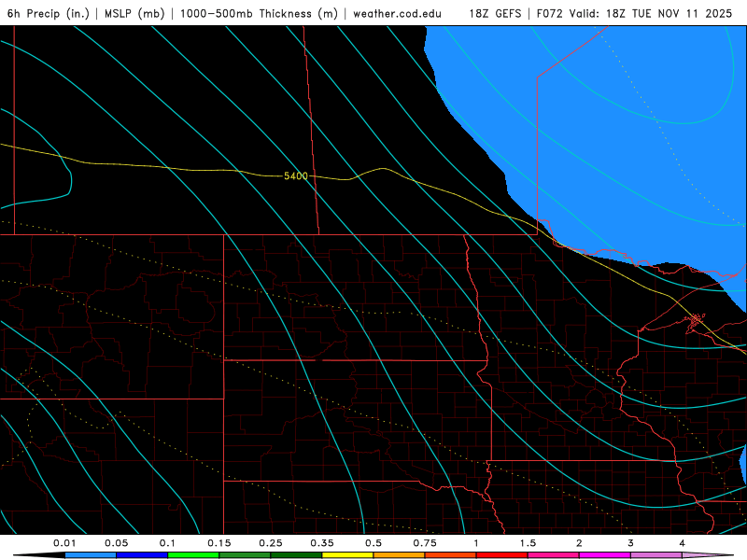Select the magenta 2–3 legend swatch
This screenshot has width=747, height=560.
pyautogui.click(x=605, y=555)
